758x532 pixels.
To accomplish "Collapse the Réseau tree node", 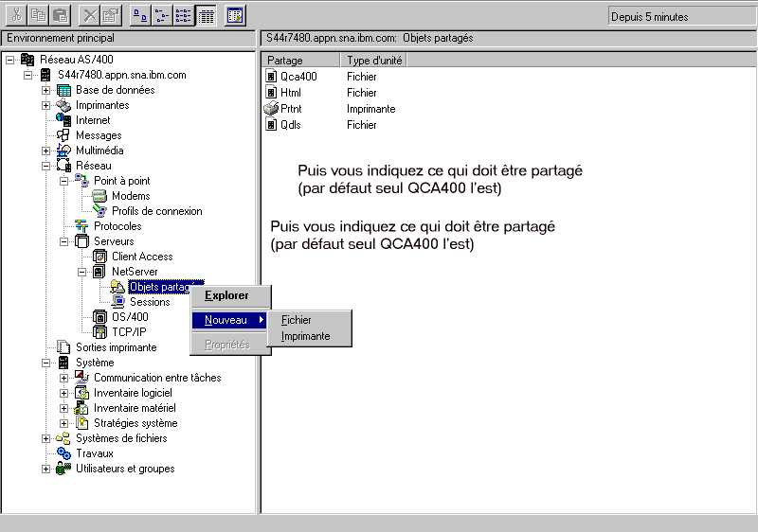I will (x=46, y=166).
